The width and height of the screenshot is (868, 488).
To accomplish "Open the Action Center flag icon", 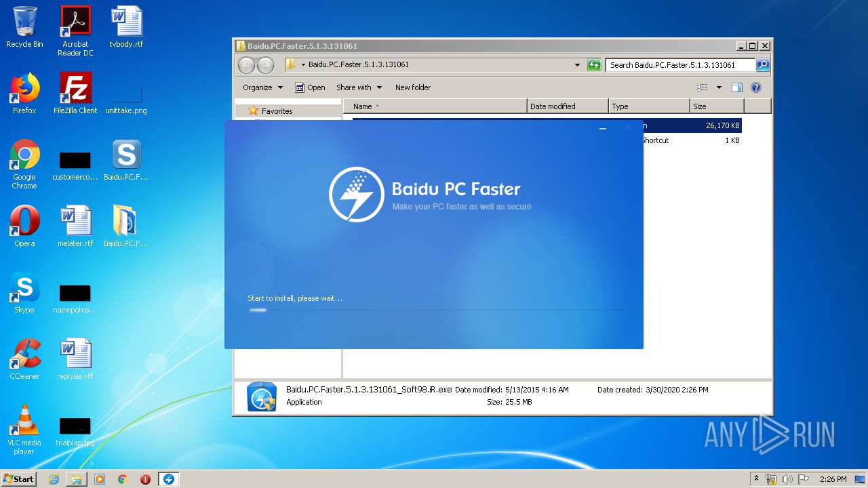I will (804, 479).
